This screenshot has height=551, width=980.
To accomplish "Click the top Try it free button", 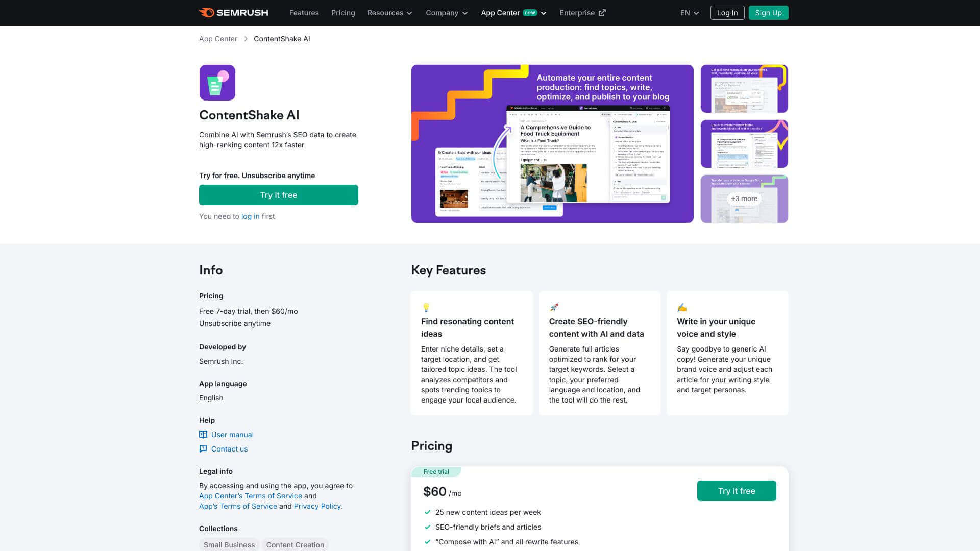I will pos(279,195).
